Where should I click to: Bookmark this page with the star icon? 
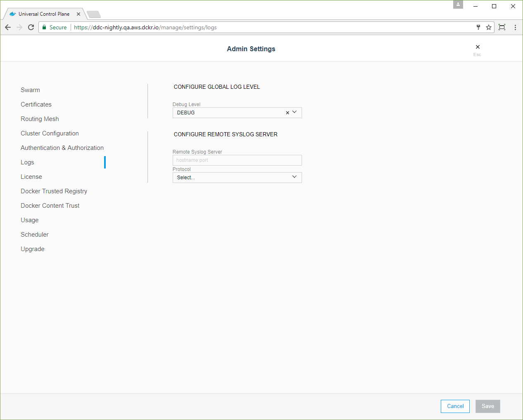pyautogui.click(x=489, y=27)
